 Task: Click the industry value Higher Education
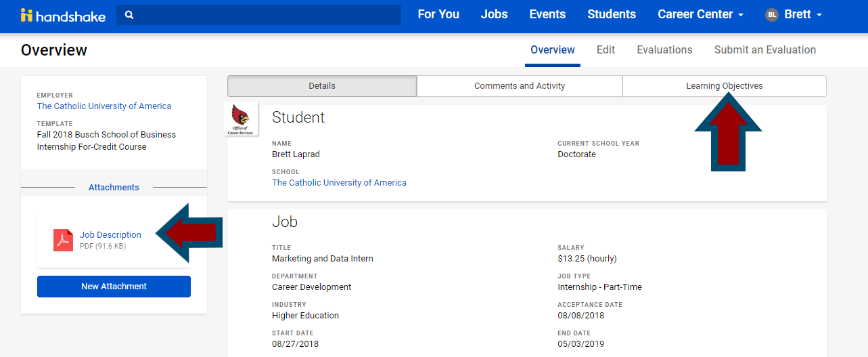tap(305, 316)
